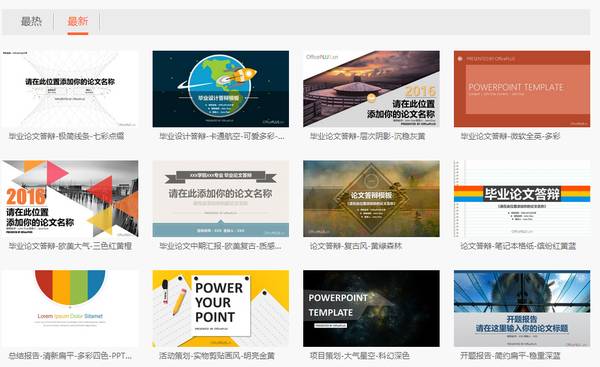Viewport: 600px width, 367px height.
Task: Open the 层次阴影-沉稳灰黄 template thumbnail
Action: (371, 89)
